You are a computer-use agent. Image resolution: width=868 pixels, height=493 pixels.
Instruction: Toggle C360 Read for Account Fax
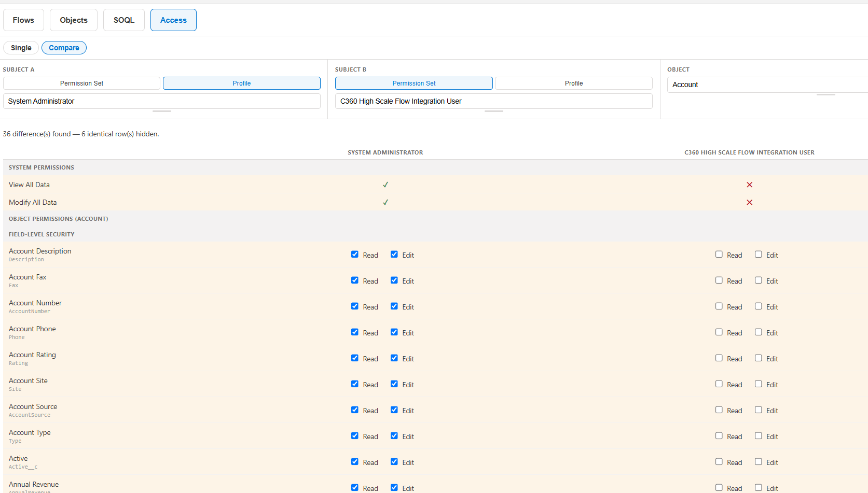tap(719, 280)
